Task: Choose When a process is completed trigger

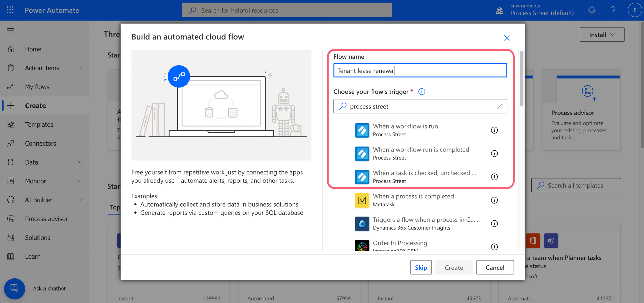Action: coord(413,197)
